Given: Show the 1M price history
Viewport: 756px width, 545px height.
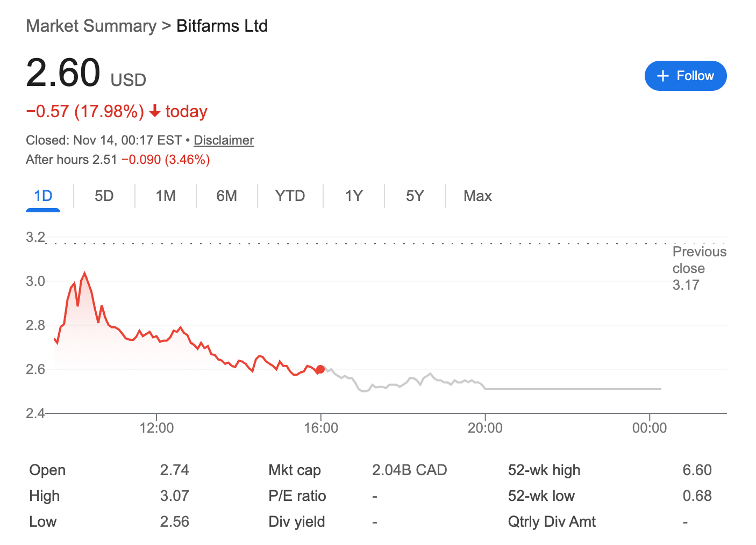Looking at the screenshot, I should click(x=166, y=196).
